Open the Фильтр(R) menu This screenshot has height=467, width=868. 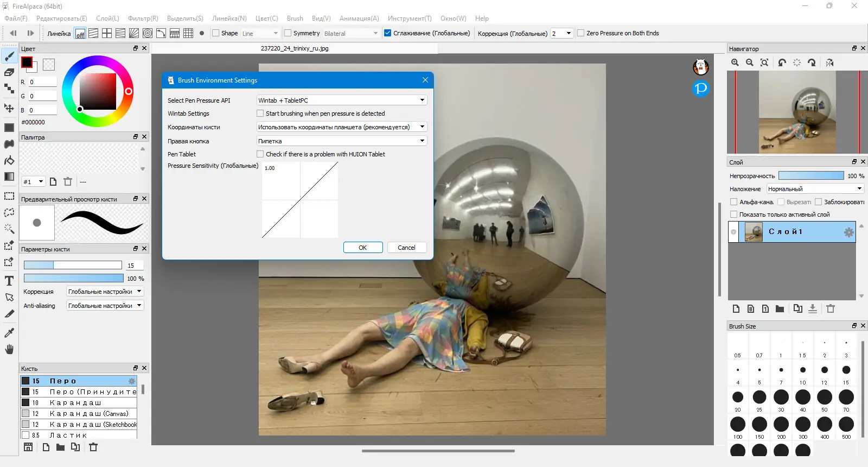pos(143,18)
